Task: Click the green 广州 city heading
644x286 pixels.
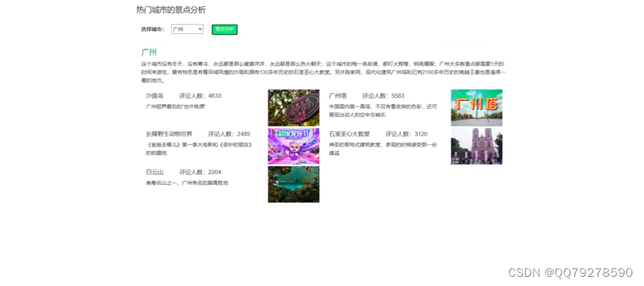Action: click(x=149, y=52)
